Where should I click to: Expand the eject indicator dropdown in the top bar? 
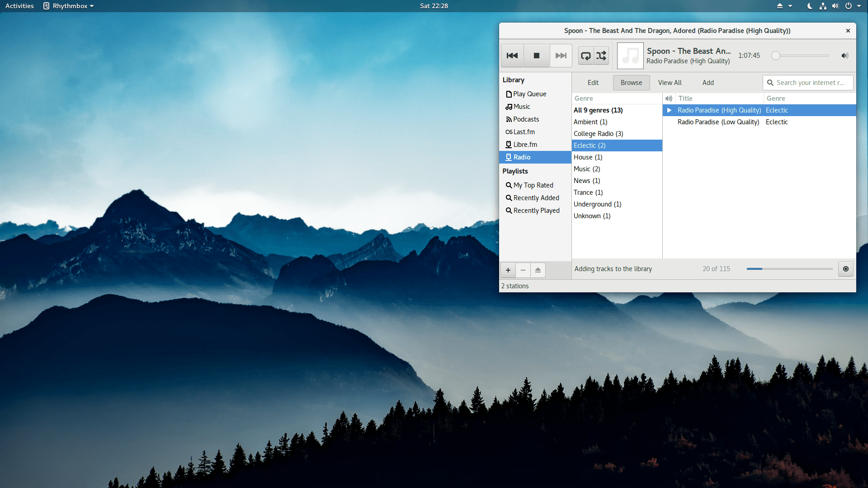pyautogui.click(x=784, y=6)
